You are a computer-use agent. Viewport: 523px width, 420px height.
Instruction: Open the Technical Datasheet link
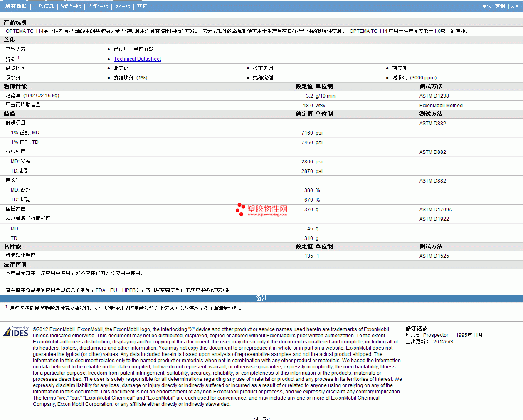pyautogui.click(x=137, y=59)
